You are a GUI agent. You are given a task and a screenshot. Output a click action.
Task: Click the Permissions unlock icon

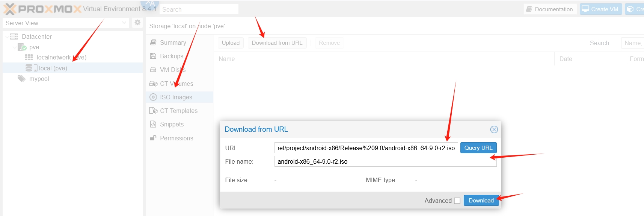[x=153, y=138]
